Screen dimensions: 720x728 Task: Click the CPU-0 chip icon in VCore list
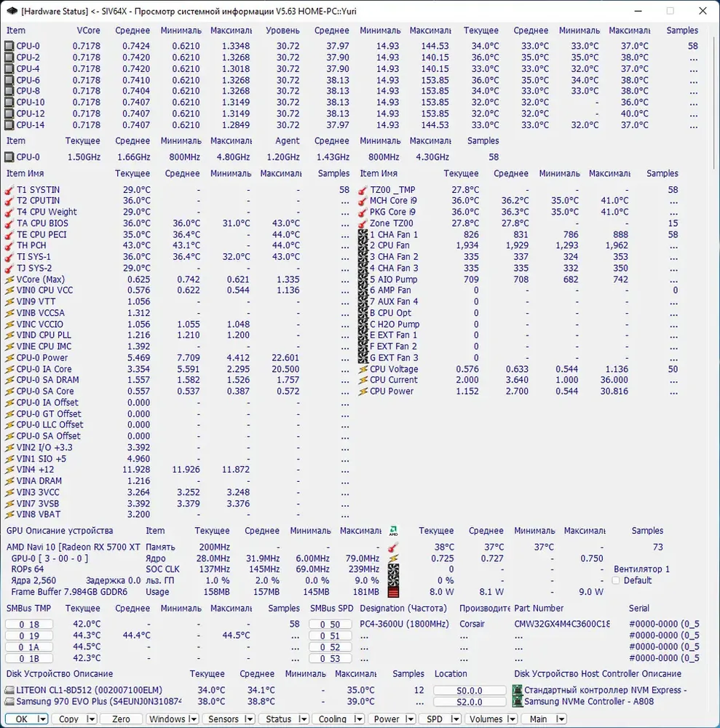click(x=9, y=46)
